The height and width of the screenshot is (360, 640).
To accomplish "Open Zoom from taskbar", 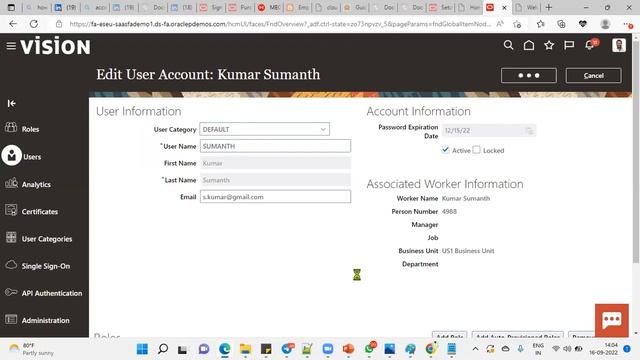I will [x=328, y=349].
